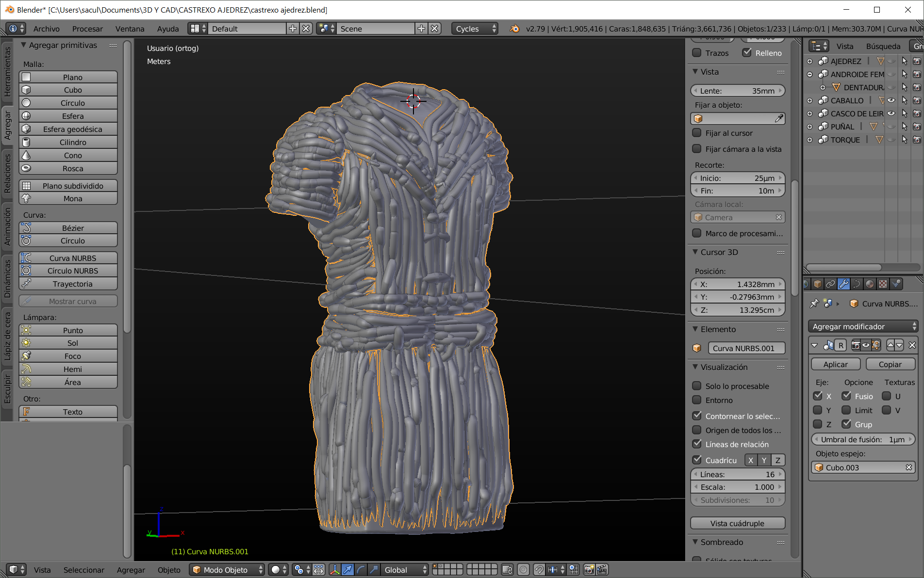
Task: Open the Constraints chain-link tab icon
Action: 830,284
